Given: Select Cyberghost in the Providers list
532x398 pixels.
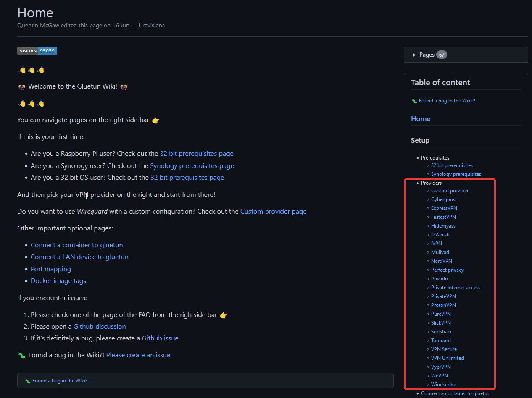Looking at the screenshot, I should 444,199.
